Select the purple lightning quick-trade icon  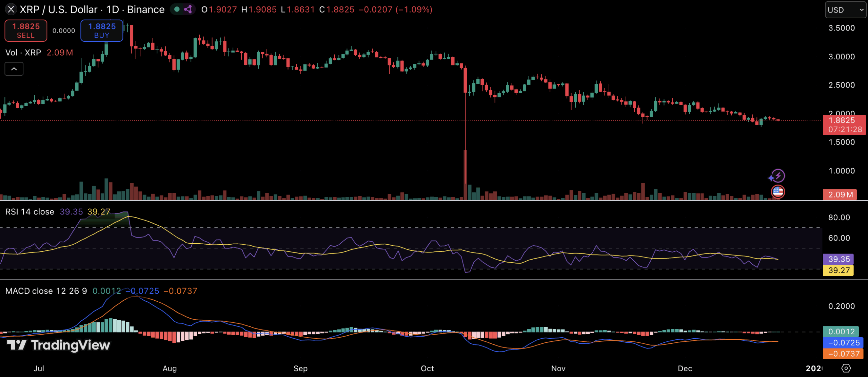[778, 176]
